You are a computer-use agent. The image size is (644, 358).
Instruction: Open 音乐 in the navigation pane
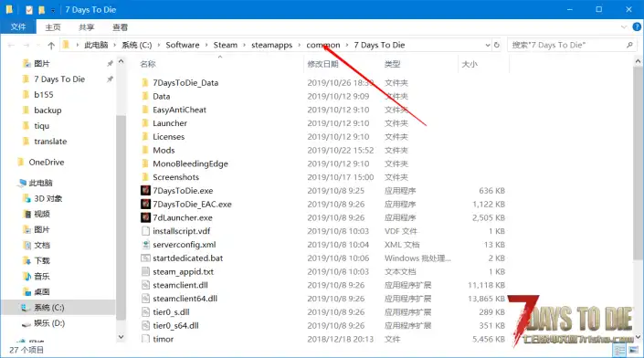click(42, 277)
